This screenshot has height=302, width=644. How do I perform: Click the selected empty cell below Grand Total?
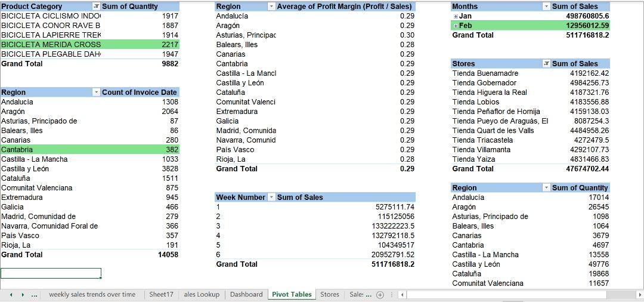[x=51, y=273]
